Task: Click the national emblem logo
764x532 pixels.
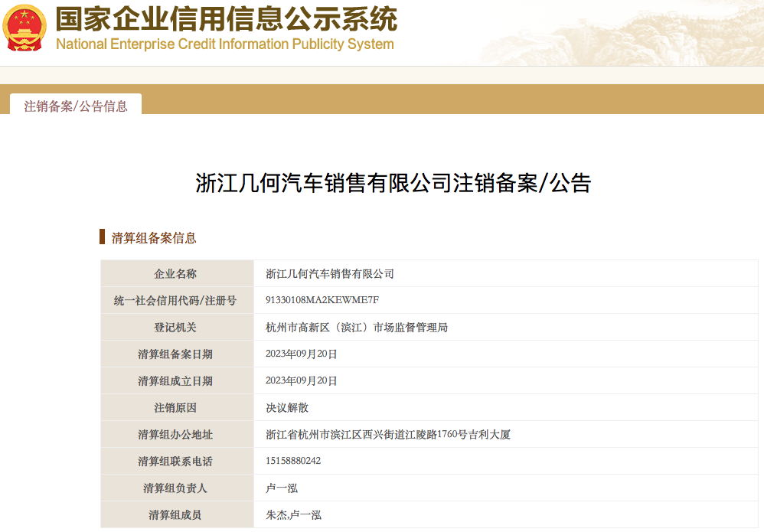Action: pyautogui.click(x=24, y=28)
